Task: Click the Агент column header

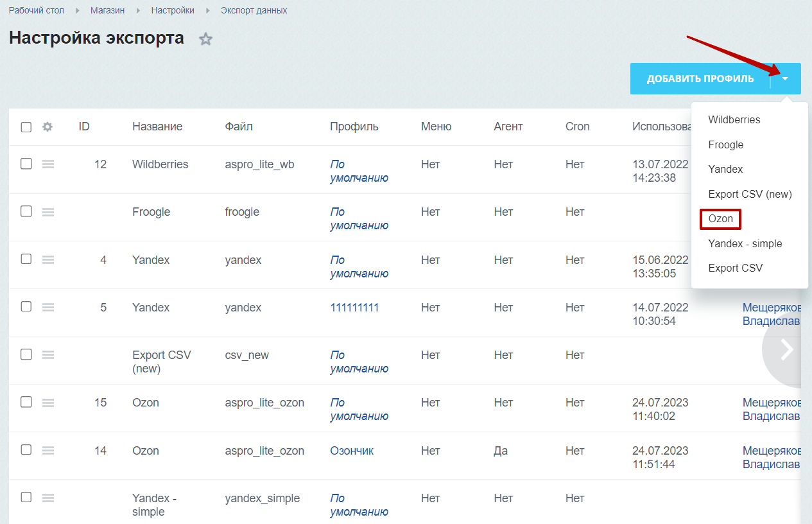Action: (x=508, y=127)
